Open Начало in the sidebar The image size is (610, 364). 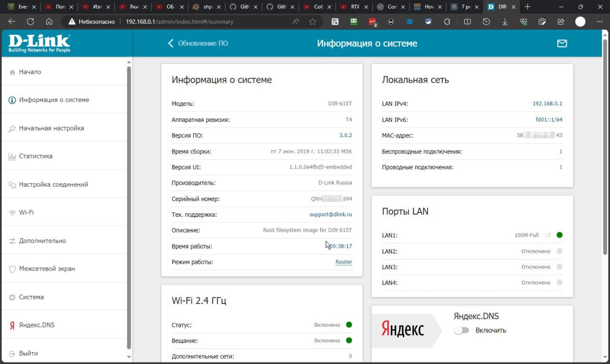coord(64,72)
